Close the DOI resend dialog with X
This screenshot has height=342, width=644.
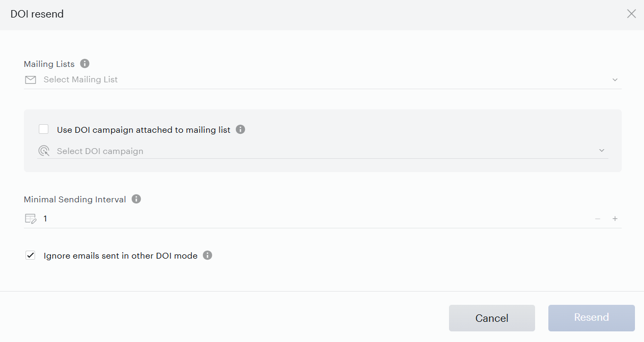tap(631, 14)
